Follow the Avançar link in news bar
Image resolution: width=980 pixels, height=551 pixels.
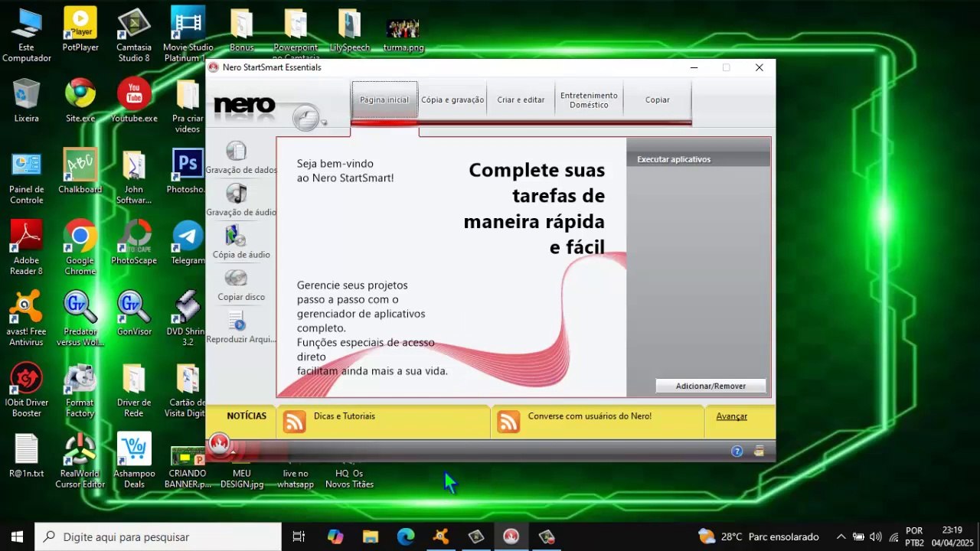click(x=732, y=416)
